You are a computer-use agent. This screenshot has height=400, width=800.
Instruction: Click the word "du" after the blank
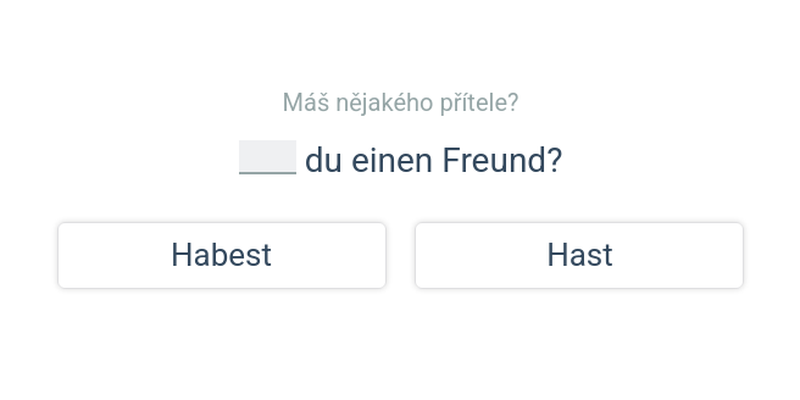(x=324, y=160)
